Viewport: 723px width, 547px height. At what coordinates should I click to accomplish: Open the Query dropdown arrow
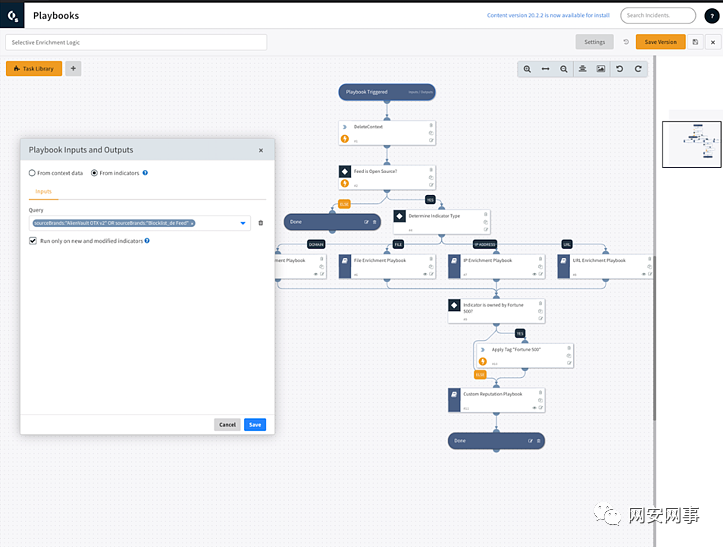coord(243,223)
